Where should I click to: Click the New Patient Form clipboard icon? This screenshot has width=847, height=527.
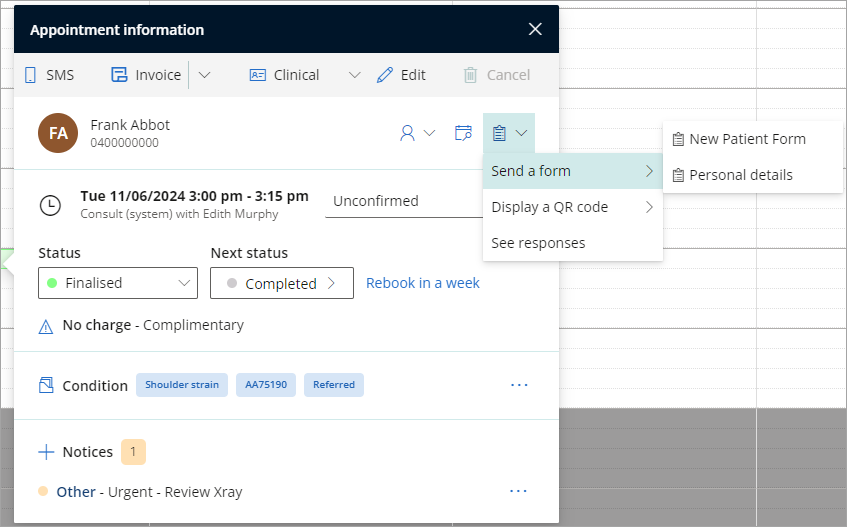click(678, 139)
